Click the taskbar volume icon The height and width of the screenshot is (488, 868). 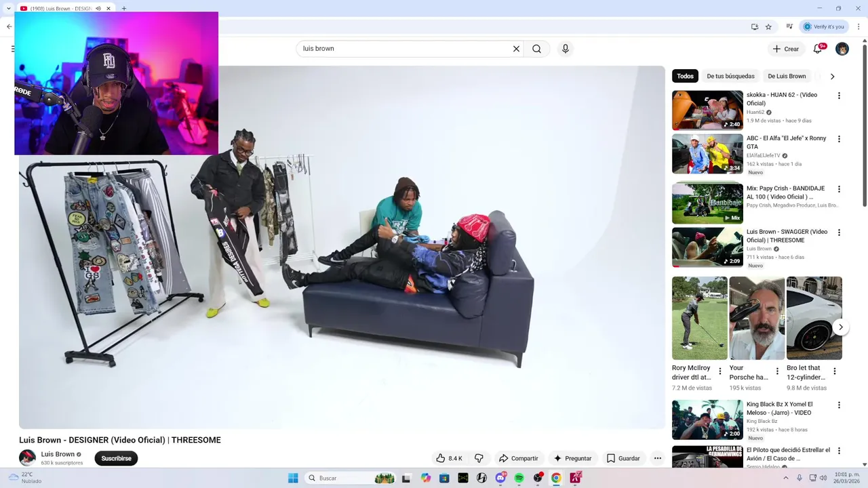(x=823, y=478)
